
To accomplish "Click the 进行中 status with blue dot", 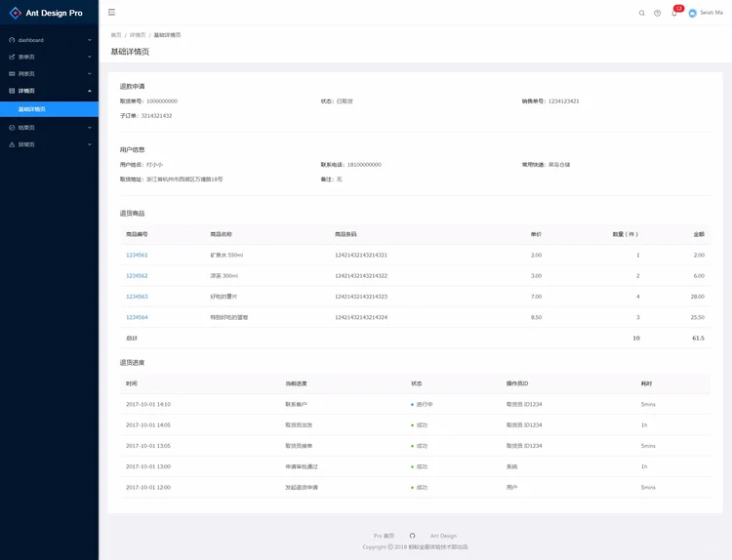I will pos(422,404).
